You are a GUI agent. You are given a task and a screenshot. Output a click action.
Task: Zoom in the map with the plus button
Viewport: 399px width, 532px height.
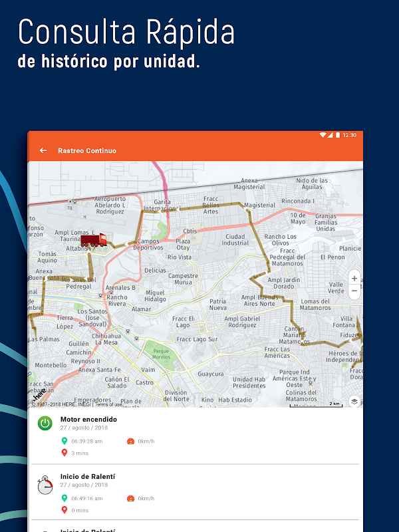[354, 278]
